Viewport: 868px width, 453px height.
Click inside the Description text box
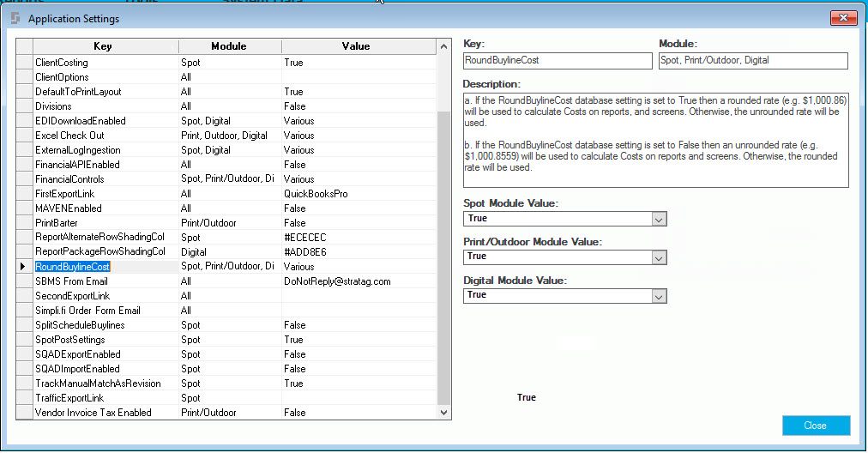point(655,140)
